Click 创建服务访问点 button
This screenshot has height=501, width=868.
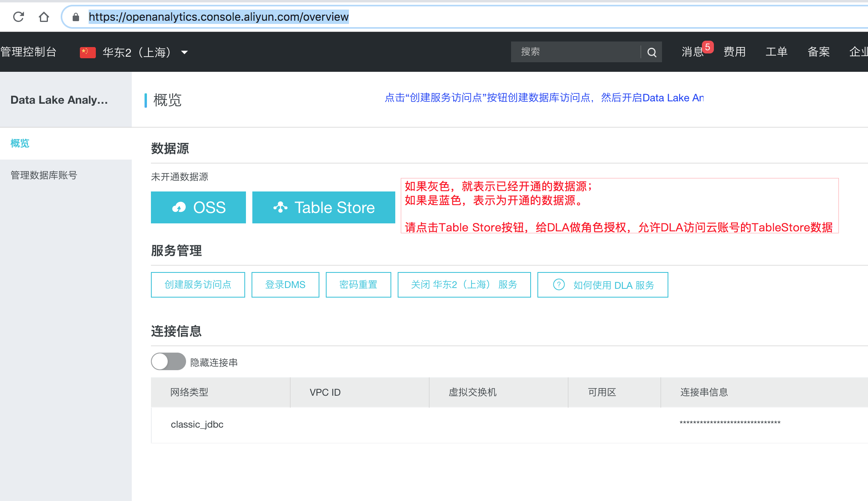(198, 285)
